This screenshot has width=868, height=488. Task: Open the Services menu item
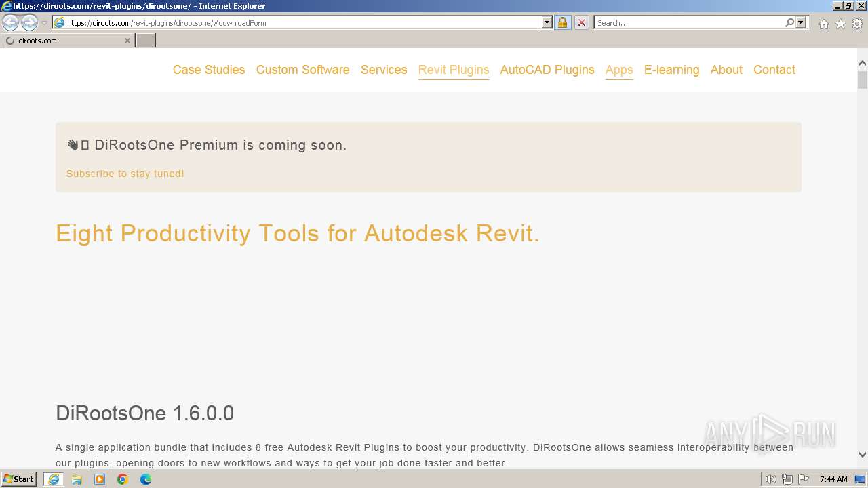[384, 70]
